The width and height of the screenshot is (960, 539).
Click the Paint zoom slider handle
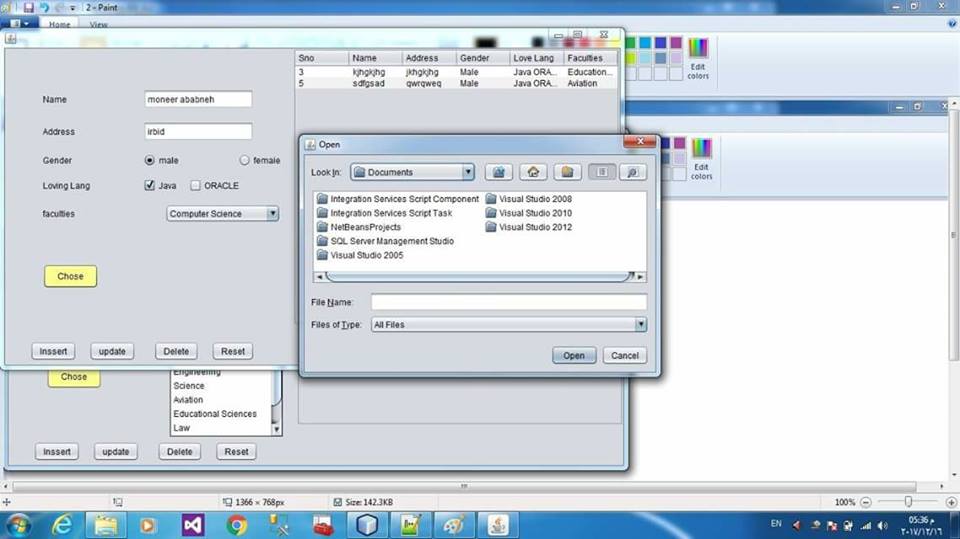click(x=909, y=502)
